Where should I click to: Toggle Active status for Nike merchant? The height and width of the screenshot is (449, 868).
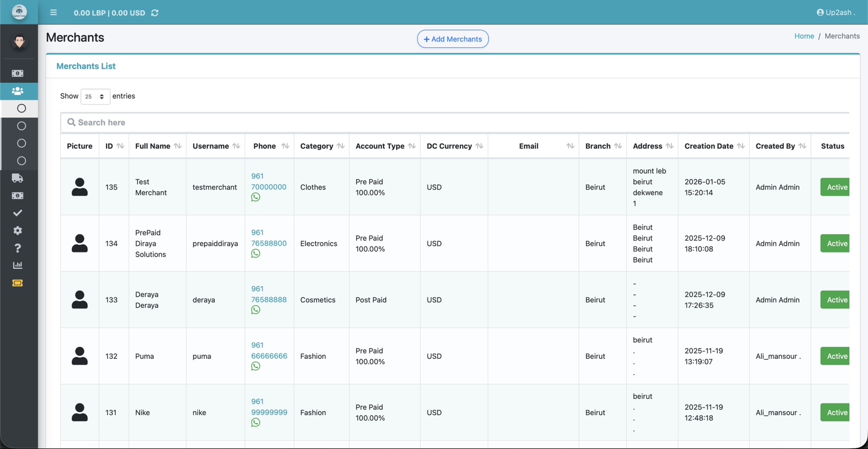[836, 413]
